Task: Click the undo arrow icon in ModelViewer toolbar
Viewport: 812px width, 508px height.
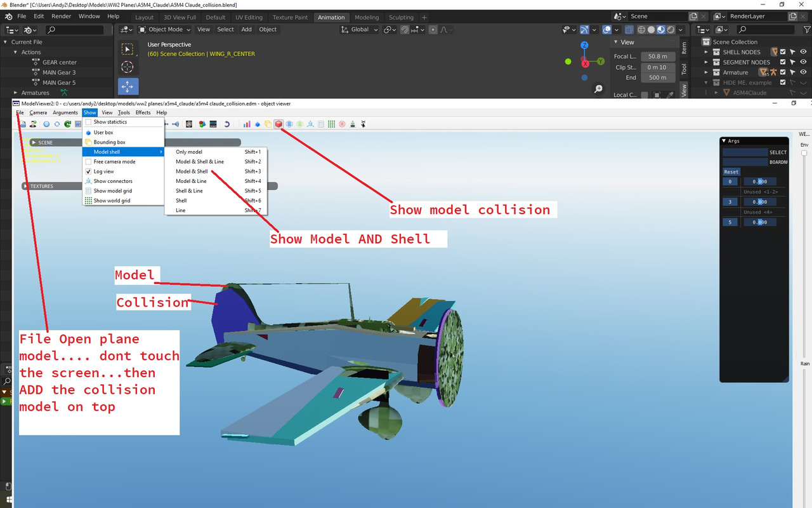Action: [x=227, y=124]
